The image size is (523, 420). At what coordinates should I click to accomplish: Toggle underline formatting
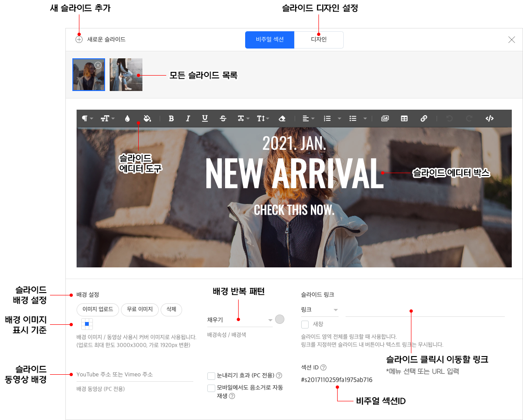click(x=205, y=119)
